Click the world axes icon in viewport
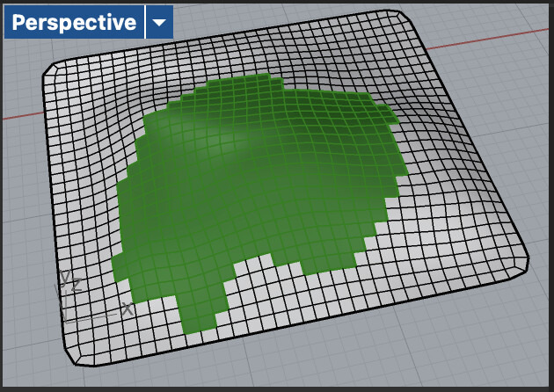This screenshot has height=392, width=554. click(x=93, y=297)
